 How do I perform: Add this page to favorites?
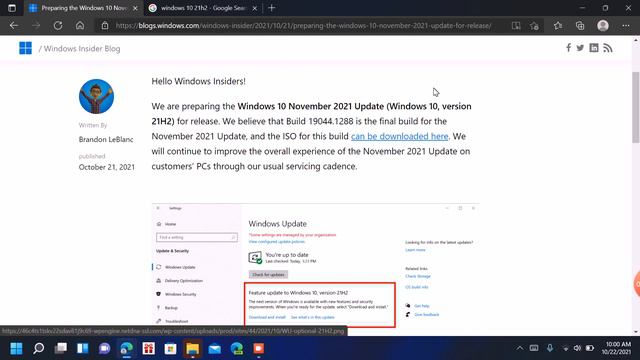pyautogui.click(x=535, y=26)
